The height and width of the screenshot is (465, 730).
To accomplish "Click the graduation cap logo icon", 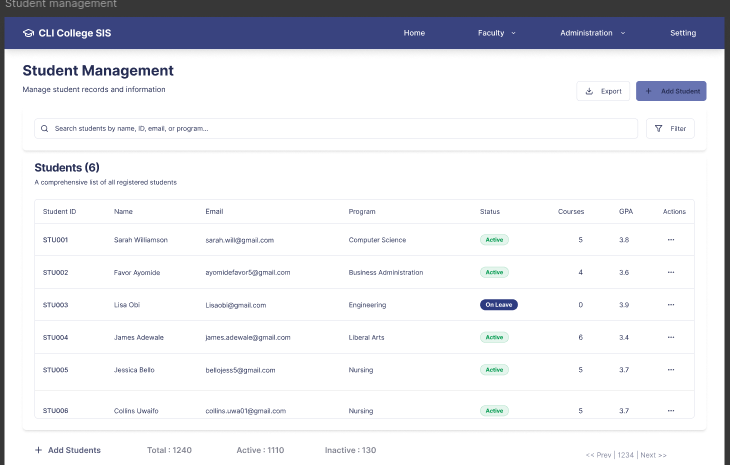I will 28,33.
